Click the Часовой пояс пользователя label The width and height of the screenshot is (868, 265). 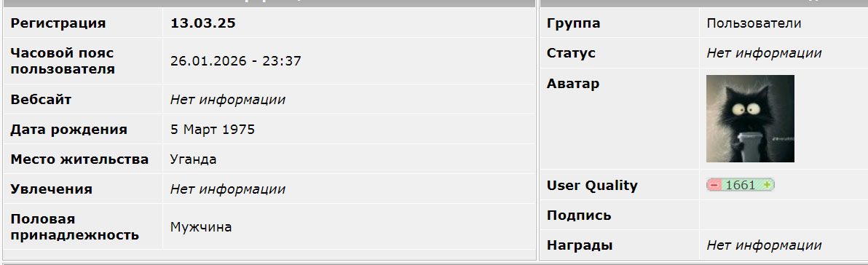63,61
